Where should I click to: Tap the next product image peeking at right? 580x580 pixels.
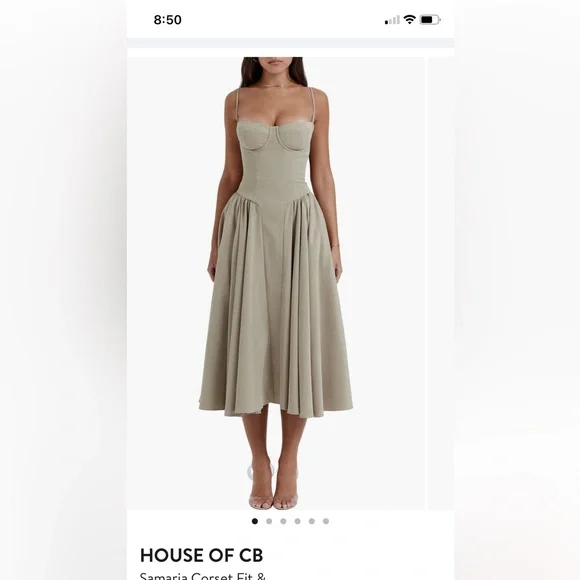click(441, 283)
